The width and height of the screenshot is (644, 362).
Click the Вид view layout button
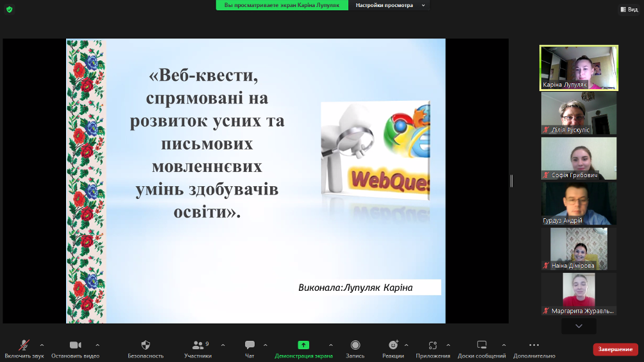(628, 9)
